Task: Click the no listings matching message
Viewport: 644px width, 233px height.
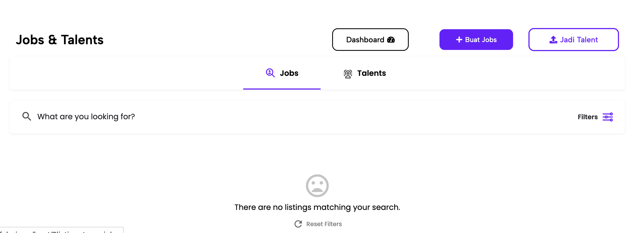Action: pos(317,207)
